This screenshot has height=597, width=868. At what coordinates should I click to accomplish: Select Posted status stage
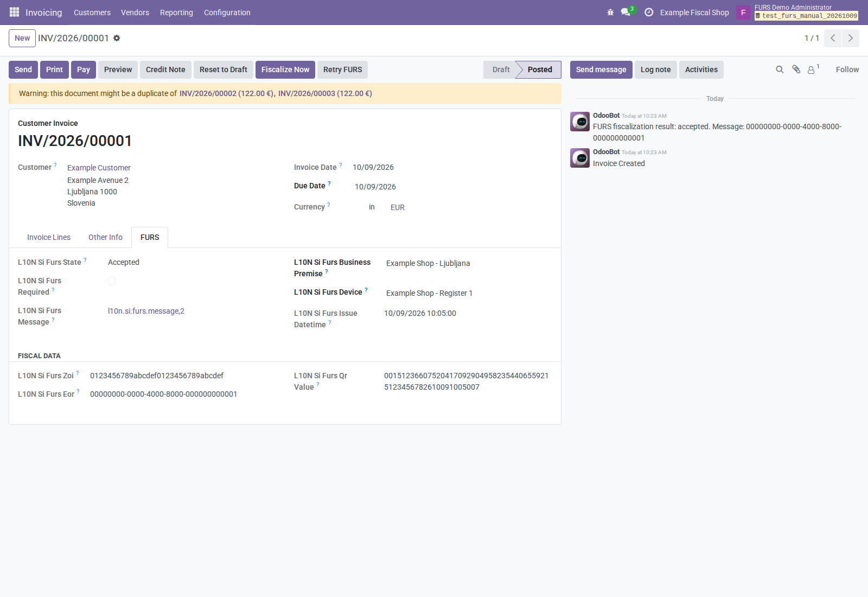pyautogui.click(x=539, y=69)
